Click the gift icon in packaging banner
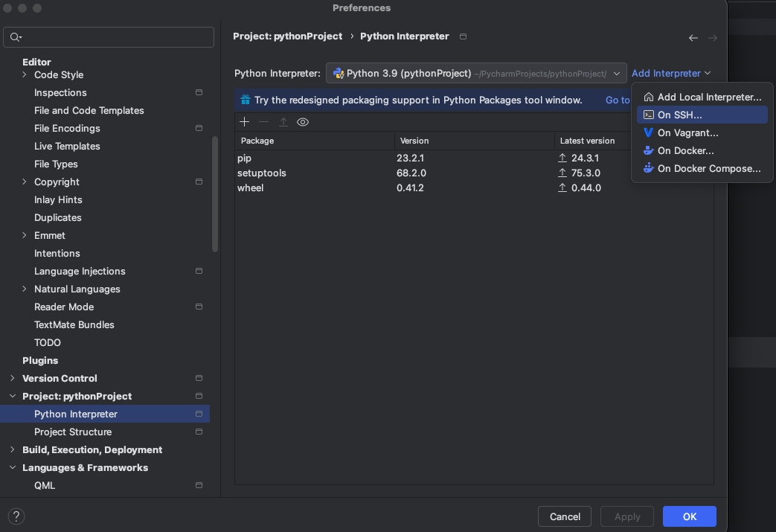This screenshot has width=776, height=532. (245, 100)
